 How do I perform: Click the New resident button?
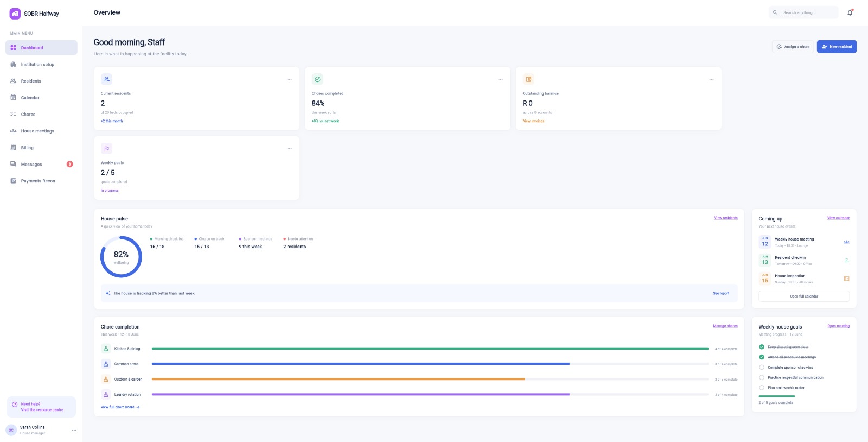[837, 47]
